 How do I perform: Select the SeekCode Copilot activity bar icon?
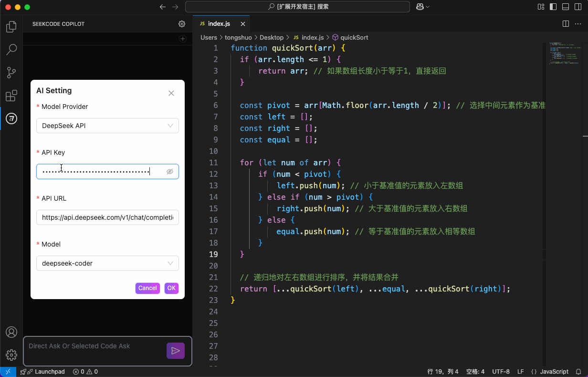pyautogui.click(x=11, y=118)
